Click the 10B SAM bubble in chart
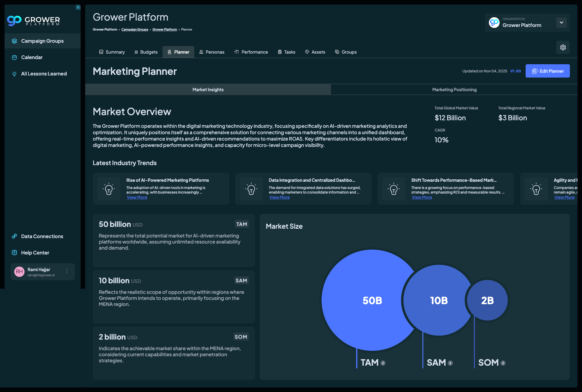The height and width of the screenshot is (392, 582). pyautogui.click(x=439, y=300)
